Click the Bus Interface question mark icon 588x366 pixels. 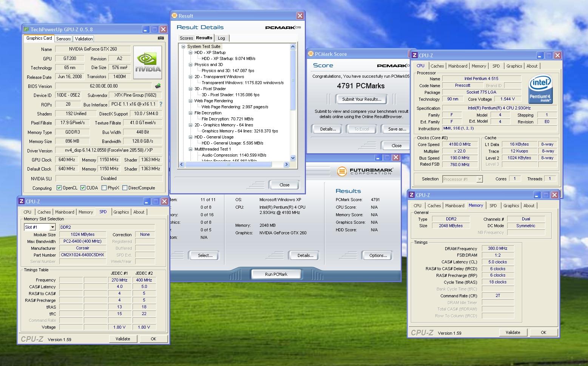click(x=161, y=104)
